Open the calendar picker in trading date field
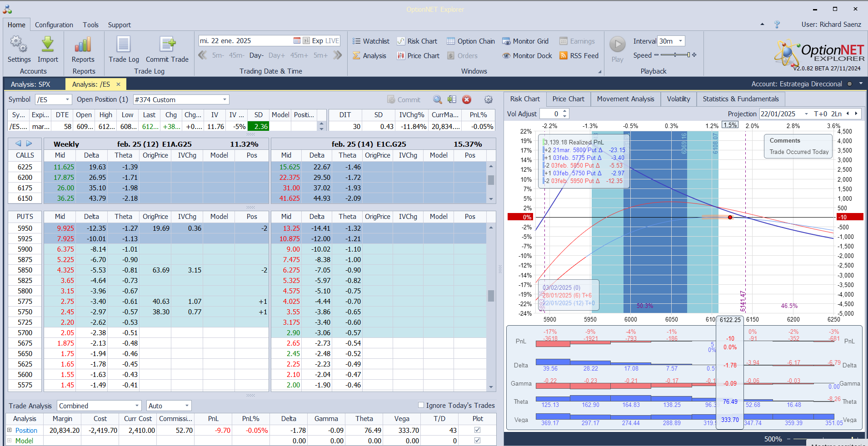Image resolution: width=868 pixels, height=446 pixels. point(297,41)
